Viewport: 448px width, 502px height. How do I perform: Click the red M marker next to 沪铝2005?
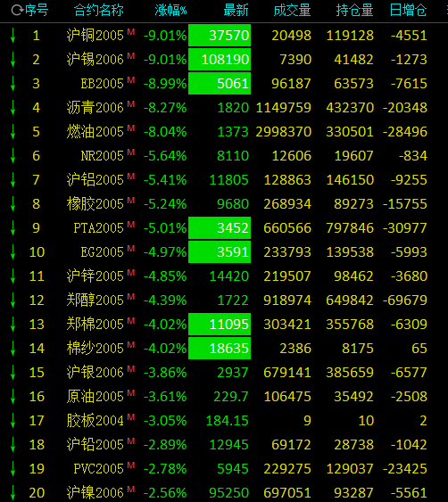coord(131,176)
